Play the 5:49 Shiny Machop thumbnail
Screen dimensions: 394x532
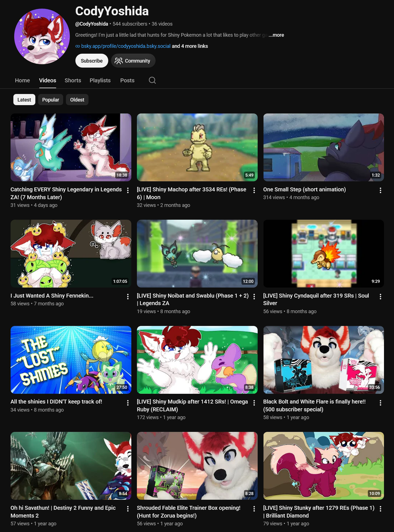197,147
